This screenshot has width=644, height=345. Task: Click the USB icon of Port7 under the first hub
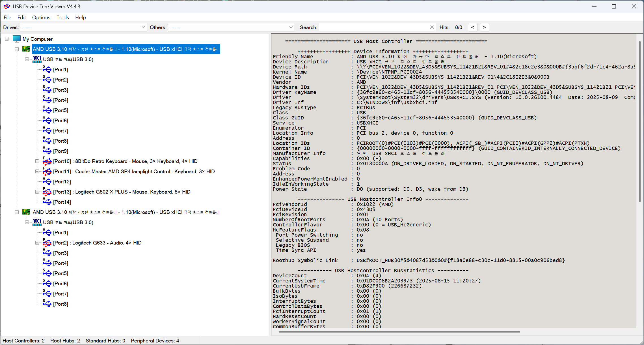coord(47,130)
